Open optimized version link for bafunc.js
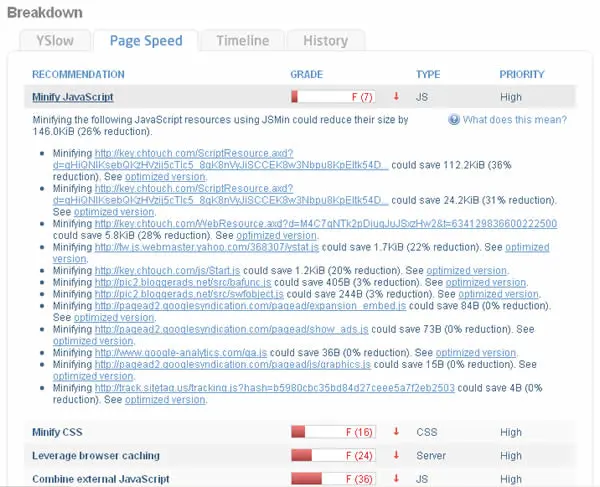This screenshot has width=600, height=487. tap(486, 282)
